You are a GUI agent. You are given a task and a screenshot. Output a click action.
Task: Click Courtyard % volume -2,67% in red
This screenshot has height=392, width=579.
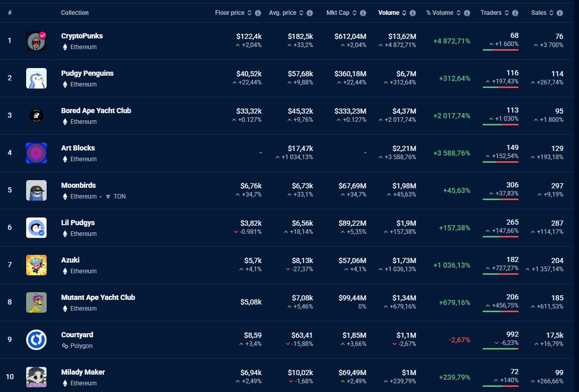(460, 340)
